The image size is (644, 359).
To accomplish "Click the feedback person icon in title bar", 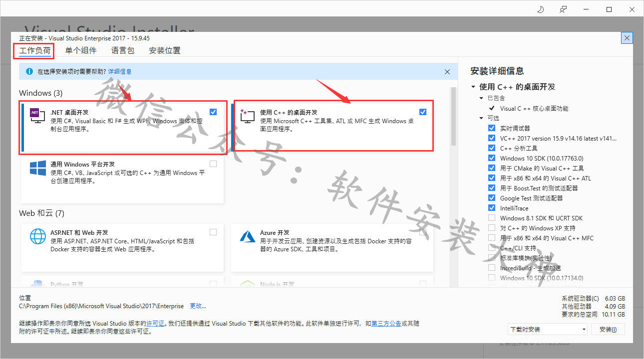I will click(x=564, y=9).
